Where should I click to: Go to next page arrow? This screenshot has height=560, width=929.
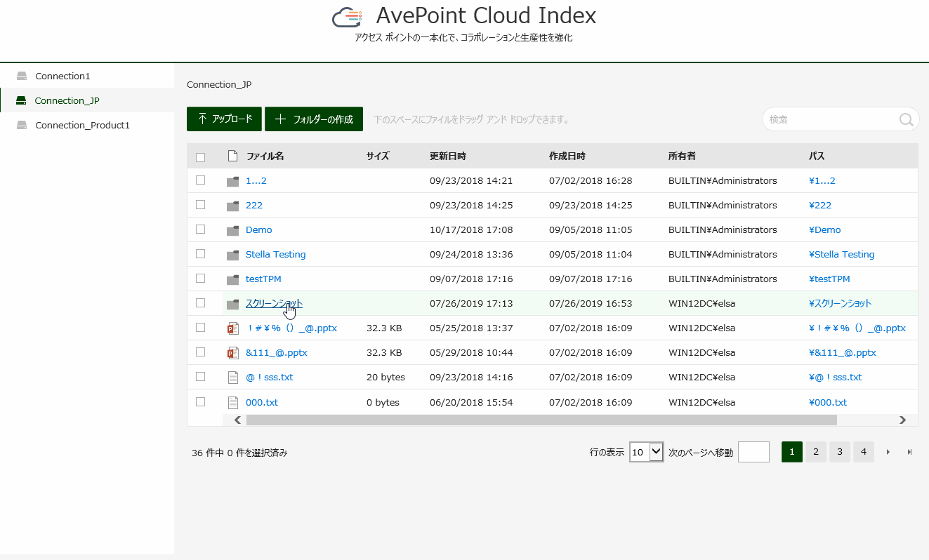888,452
